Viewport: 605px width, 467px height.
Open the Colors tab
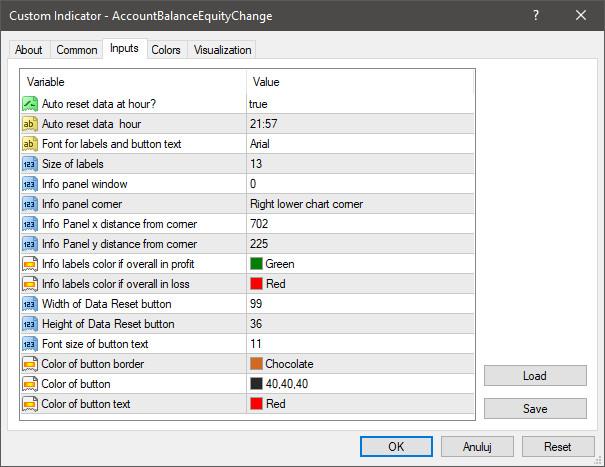point(166,50)
